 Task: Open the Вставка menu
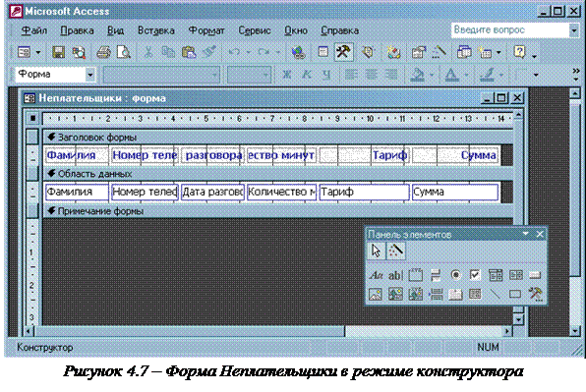pyautogui.click(x=156, y=30)
